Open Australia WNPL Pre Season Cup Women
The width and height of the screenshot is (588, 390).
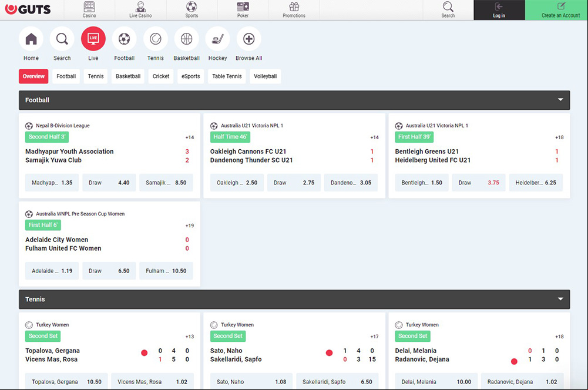80,214
